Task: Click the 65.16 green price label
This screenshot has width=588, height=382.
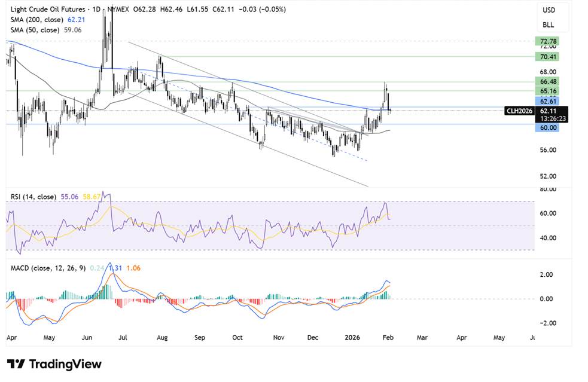Action: [548, 91]
